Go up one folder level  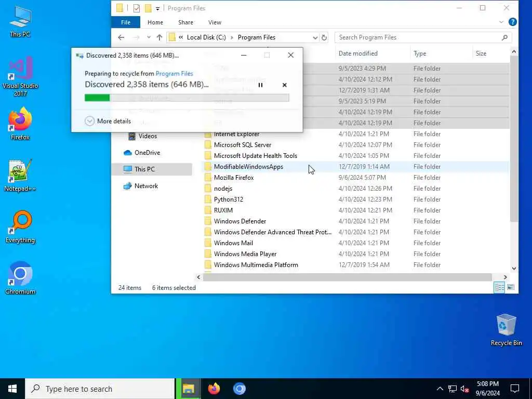159,37
